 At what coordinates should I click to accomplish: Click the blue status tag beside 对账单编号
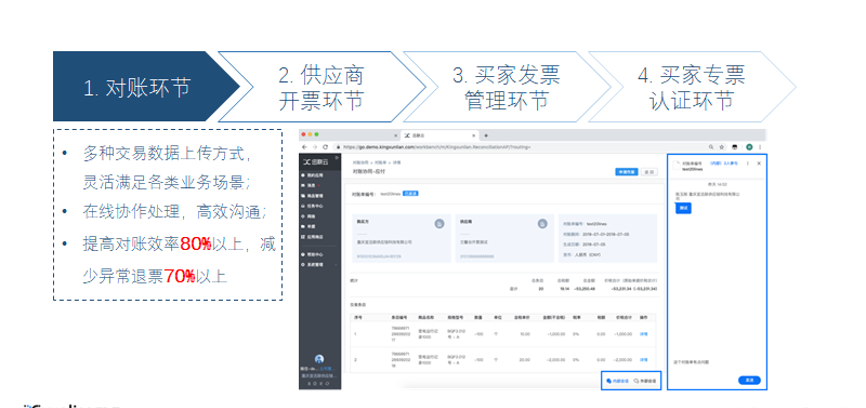point(410,194)
